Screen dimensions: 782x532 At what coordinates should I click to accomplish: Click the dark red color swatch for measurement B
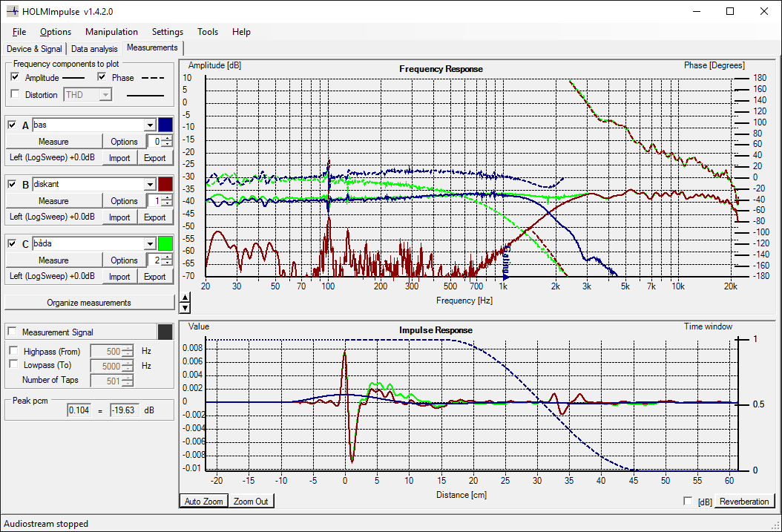(x=165, y=184)
